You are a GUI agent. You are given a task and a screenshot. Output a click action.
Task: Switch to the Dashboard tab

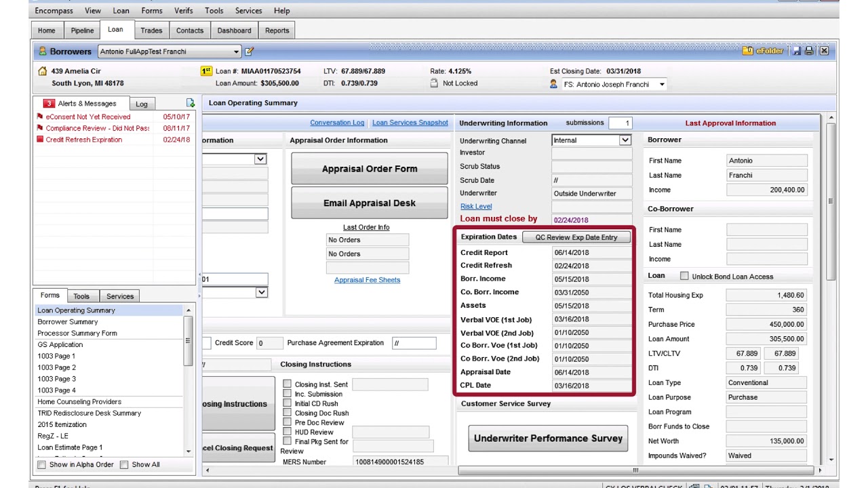pos(234,30)
